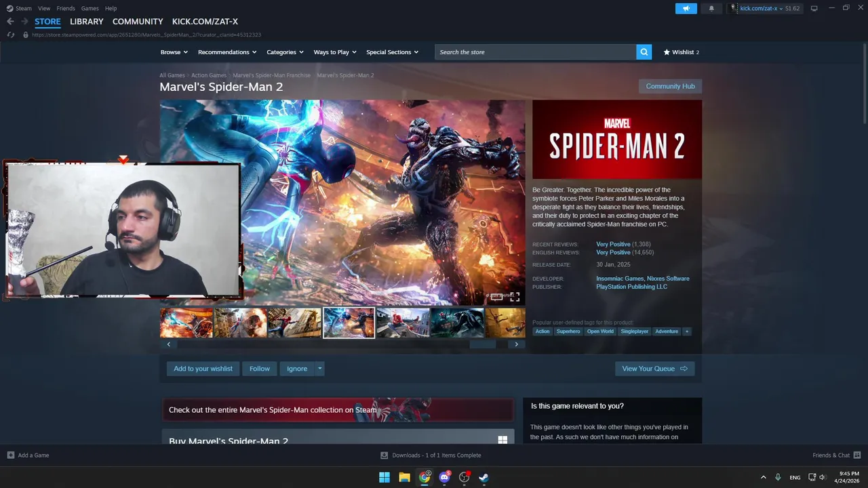This screenshot has height=488, width=868.
Task: Click the Add a Game plus icon
Action: pyautogui.click(x=10, y=455)
